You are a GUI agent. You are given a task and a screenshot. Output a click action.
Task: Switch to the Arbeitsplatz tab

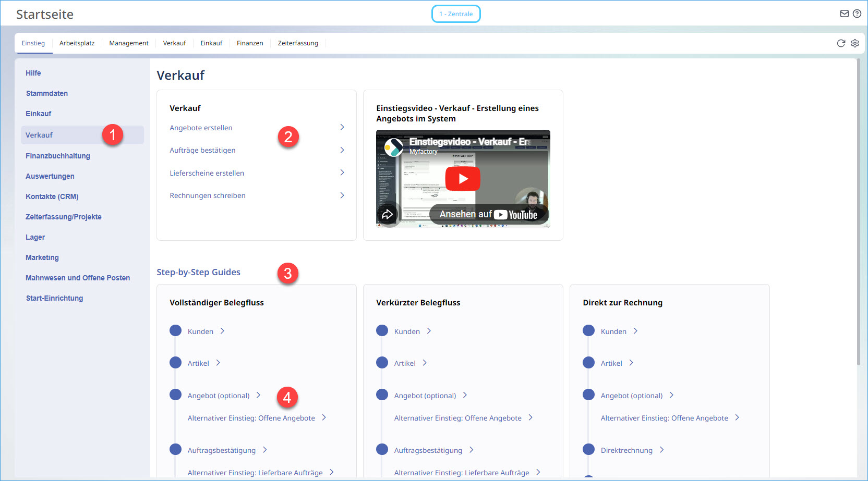[77, 43]
